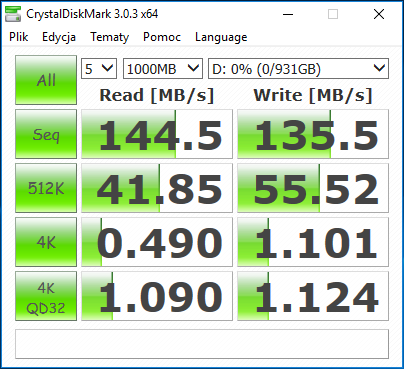Open the Pomoc menu

coord(162,37)
